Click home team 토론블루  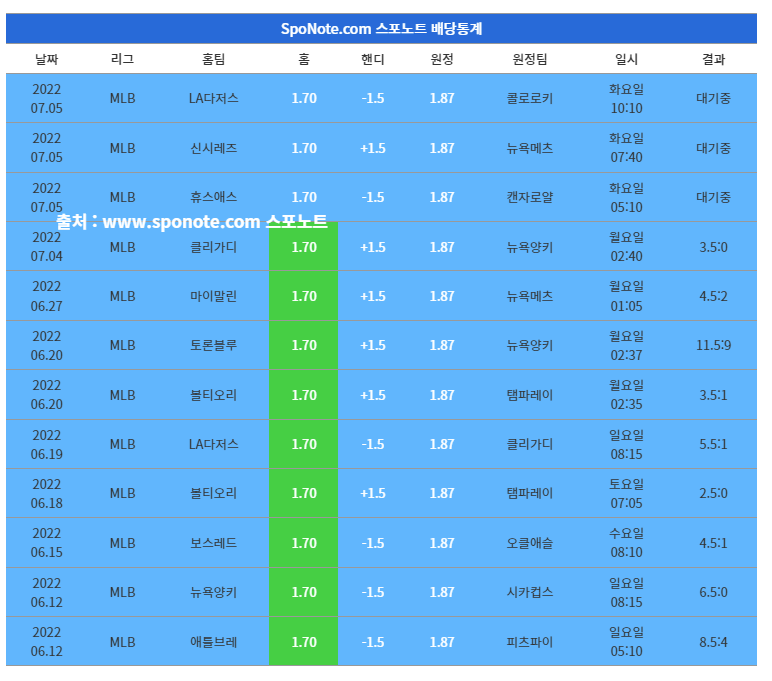click(x=213, y=345)
